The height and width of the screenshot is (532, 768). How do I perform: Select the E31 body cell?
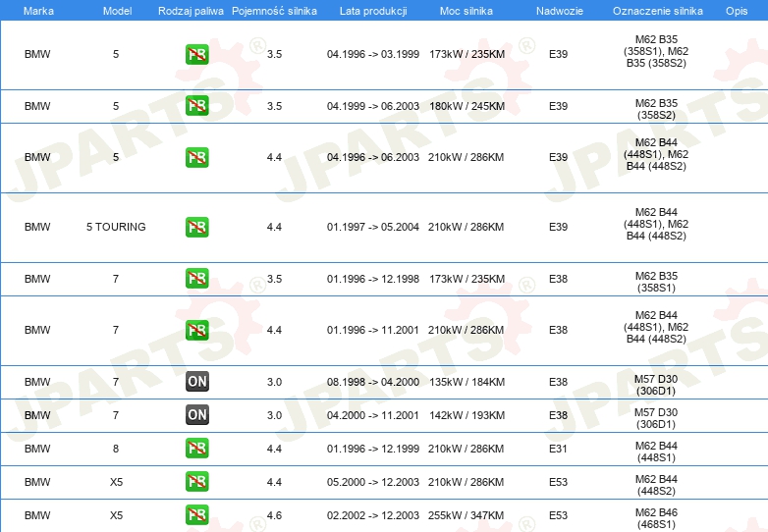(558, 449)
